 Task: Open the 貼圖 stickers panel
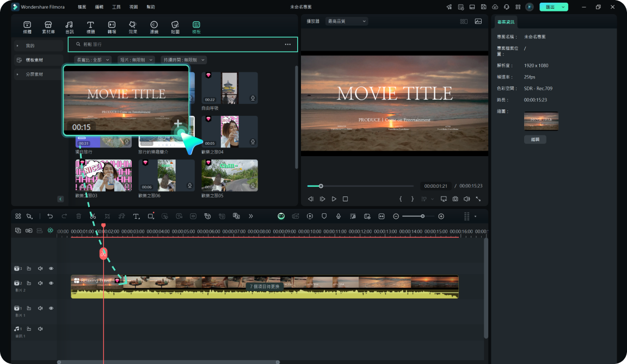[175, 27]
